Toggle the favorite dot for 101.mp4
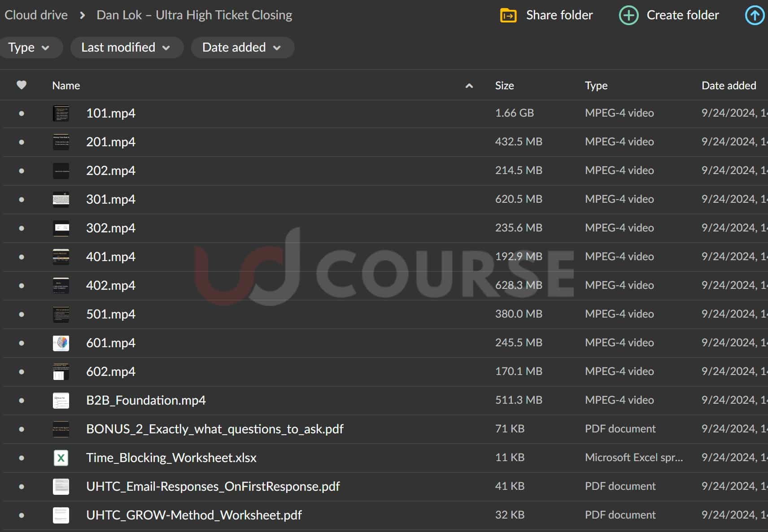 click(22, 113)
